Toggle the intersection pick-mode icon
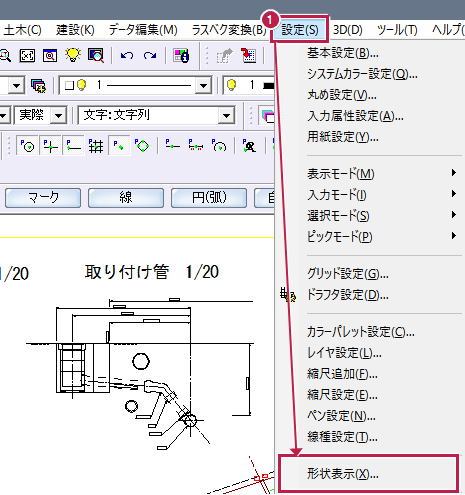This screenshot has height=495, width=465. [50, 146]
